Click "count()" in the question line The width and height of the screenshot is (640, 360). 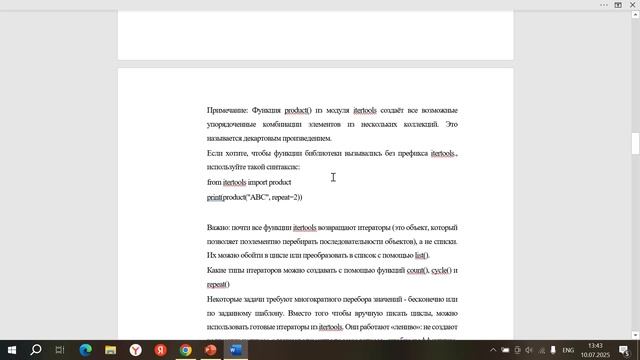(x=417, y=270)
